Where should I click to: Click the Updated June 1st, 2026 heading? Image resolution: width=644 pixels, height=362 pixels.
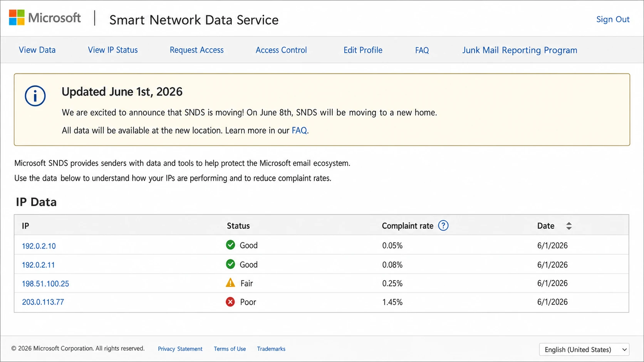pyautogui.click(x=122, y=92)
